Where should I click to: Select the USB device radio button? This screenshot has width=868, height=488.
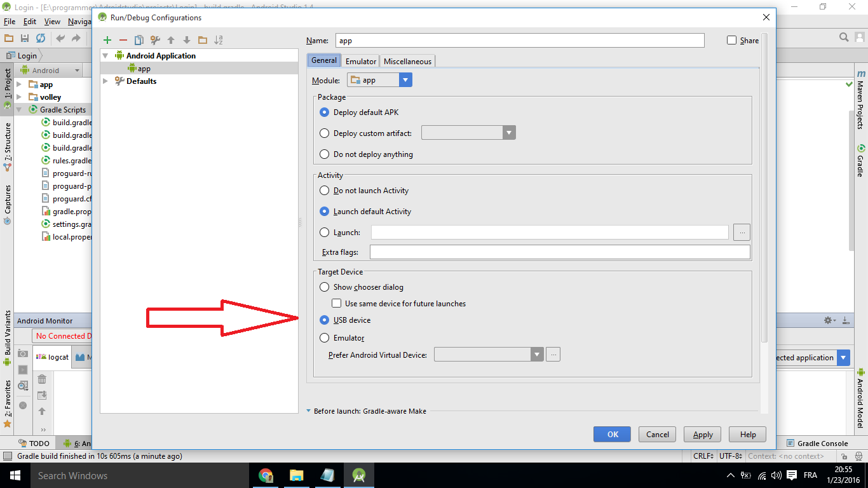point(324,320)
